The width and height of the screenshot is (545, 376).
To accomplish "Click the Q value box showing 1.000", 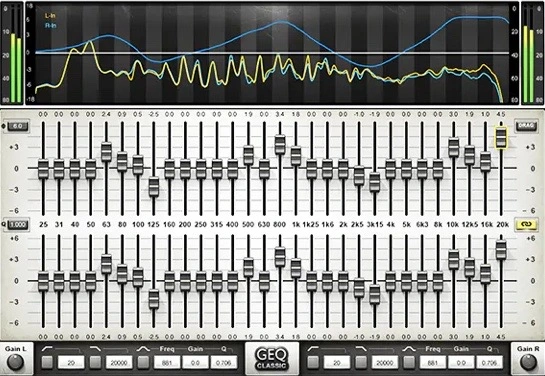I will pyautogui.click(x=18, y=225).
